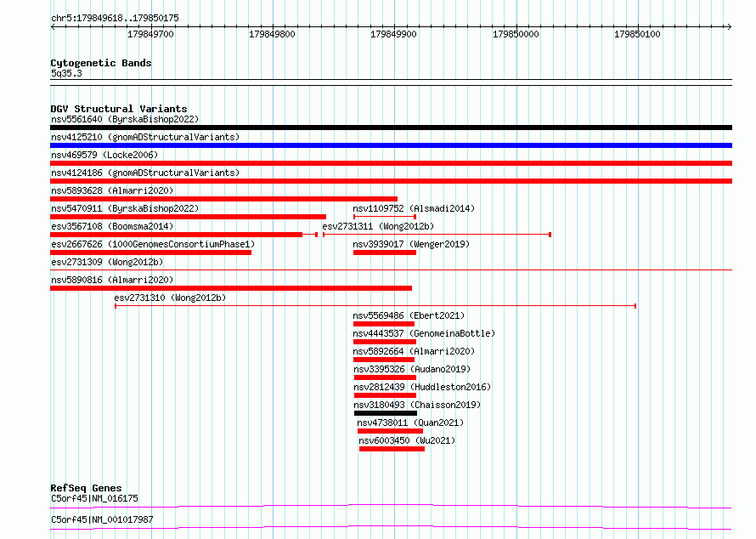This screenshot has width=756, height=539.
Task: Click the red nsv469579 variant bar
Action: [391, 163]
